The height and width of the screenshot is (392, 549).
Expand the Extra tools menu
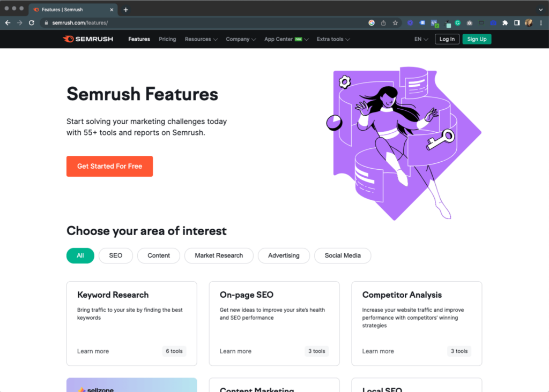[x=333, y=39]
